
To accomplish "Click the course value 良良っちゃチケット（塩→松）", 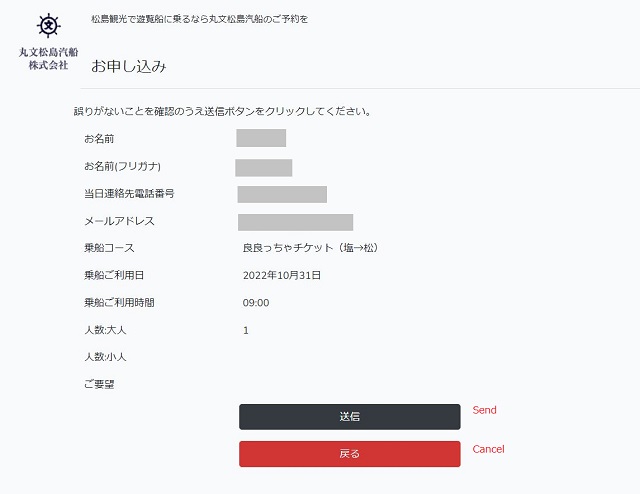I will point(311,248).
